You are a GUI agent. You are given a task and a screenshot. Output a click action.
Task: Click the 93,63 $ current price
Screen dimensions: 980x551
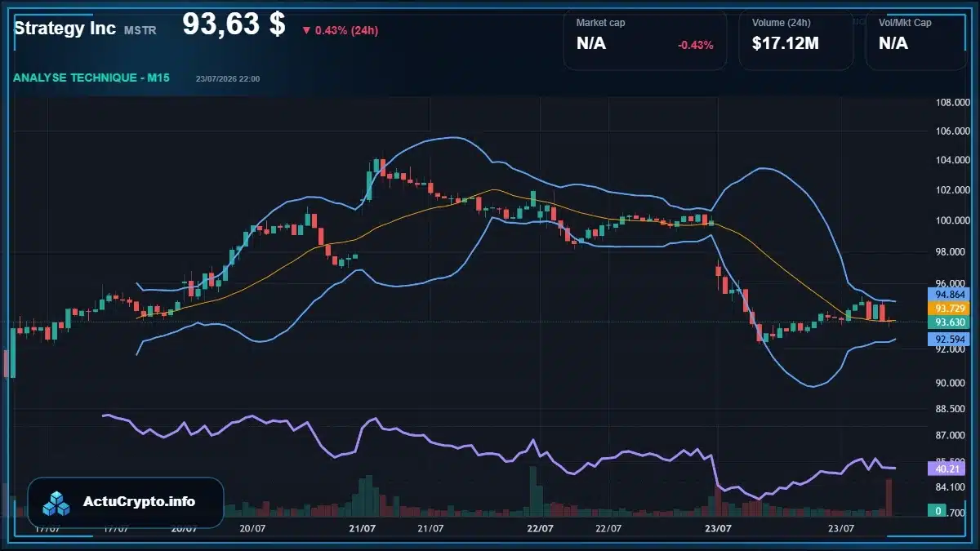(x=234, y=24)
